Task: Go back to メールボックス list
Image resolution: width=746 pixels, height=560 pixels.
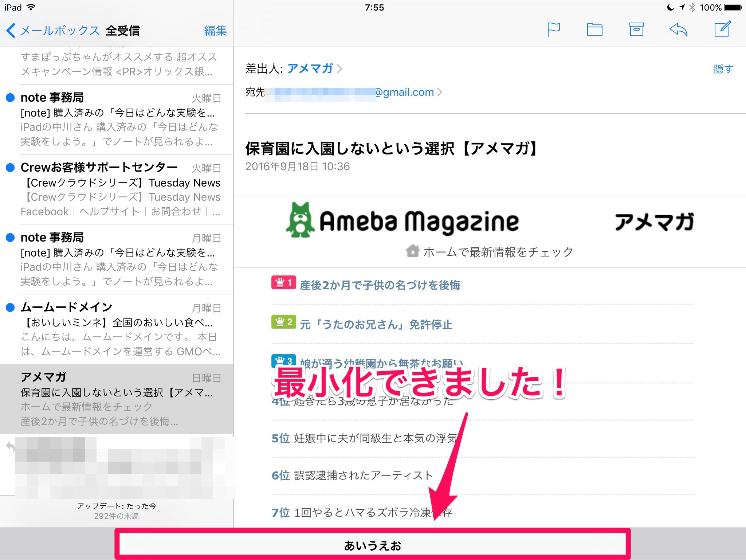Action: (x=53, y=31)
